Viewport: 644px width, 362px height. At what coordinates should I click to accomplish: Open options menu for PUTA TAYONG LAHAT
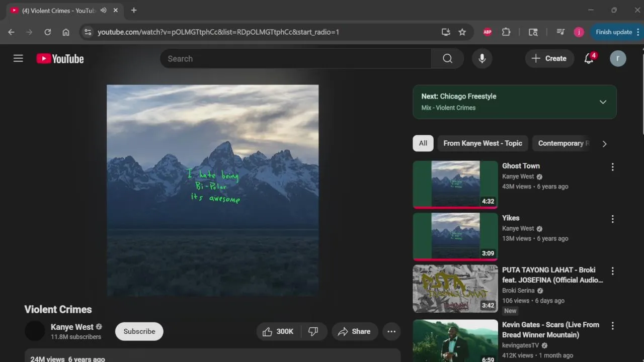coord(612,271)
